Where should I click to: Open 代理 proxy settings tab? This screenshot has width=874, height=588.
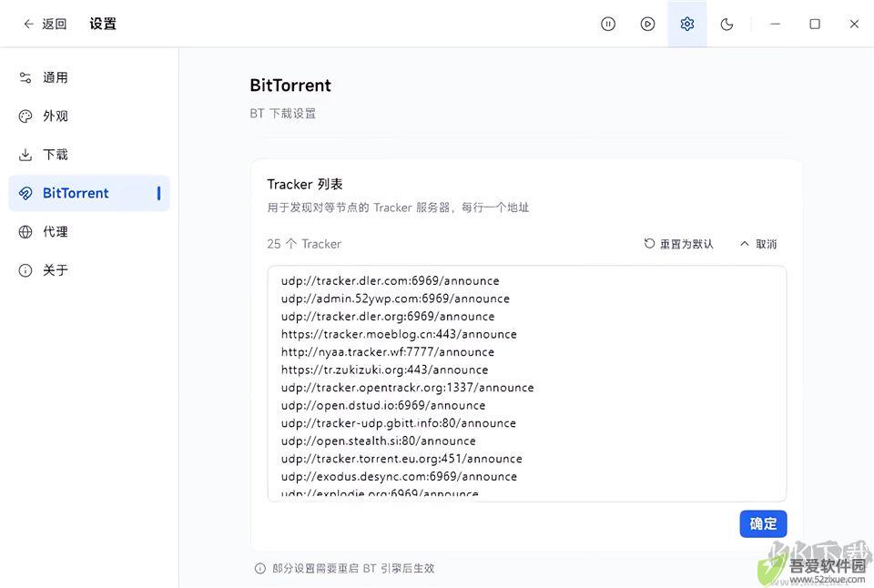point(89,231)
